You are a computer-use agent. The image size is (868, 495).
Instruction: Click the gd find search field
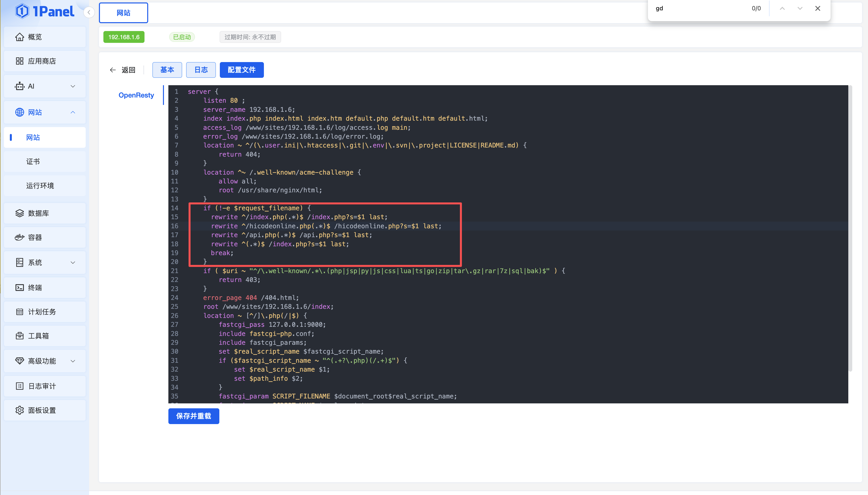pos(696,9)
